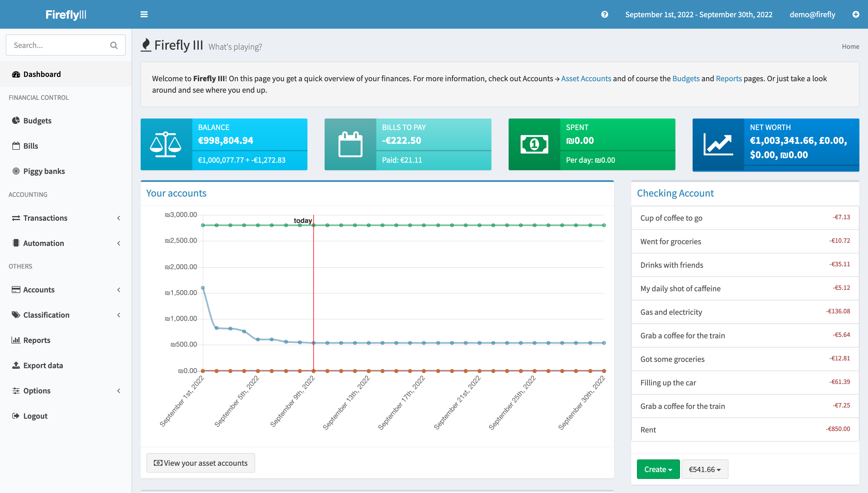Select the Budgets menu item

click(x=38, y=120)
